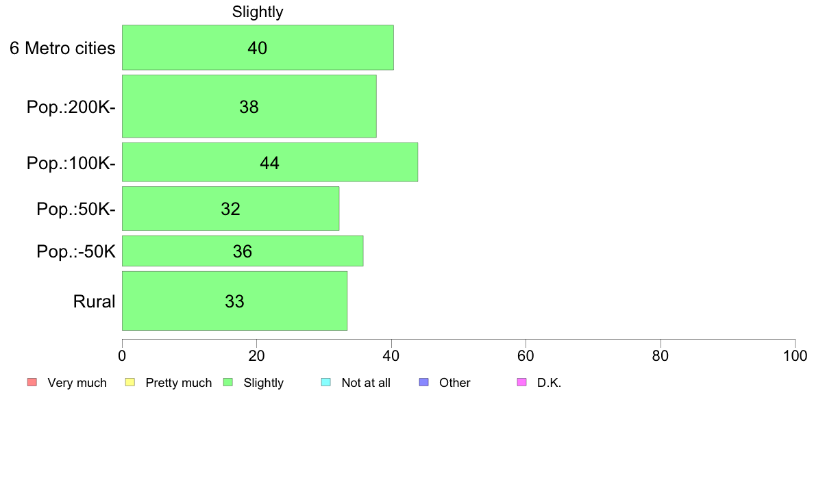Select the 6 Metro cities bar
Screen dimensions: 814x504
[x=258, y=47]
